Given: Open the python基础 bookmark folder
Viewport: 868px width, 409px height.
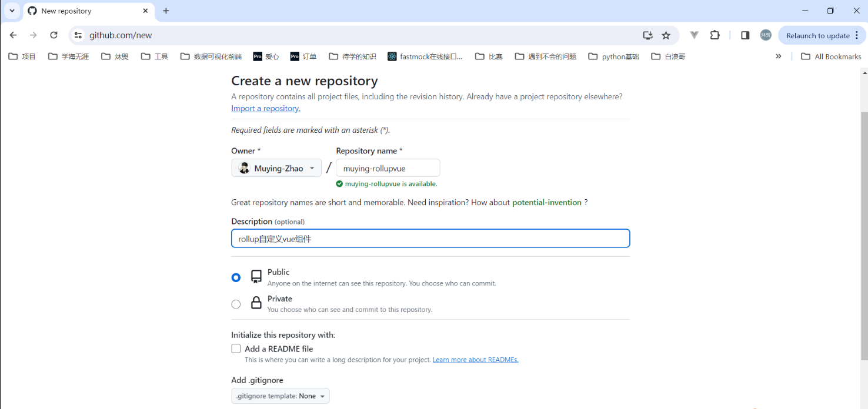Looking at the screenshot, I should pyautogui.click(x=613, y=56).
